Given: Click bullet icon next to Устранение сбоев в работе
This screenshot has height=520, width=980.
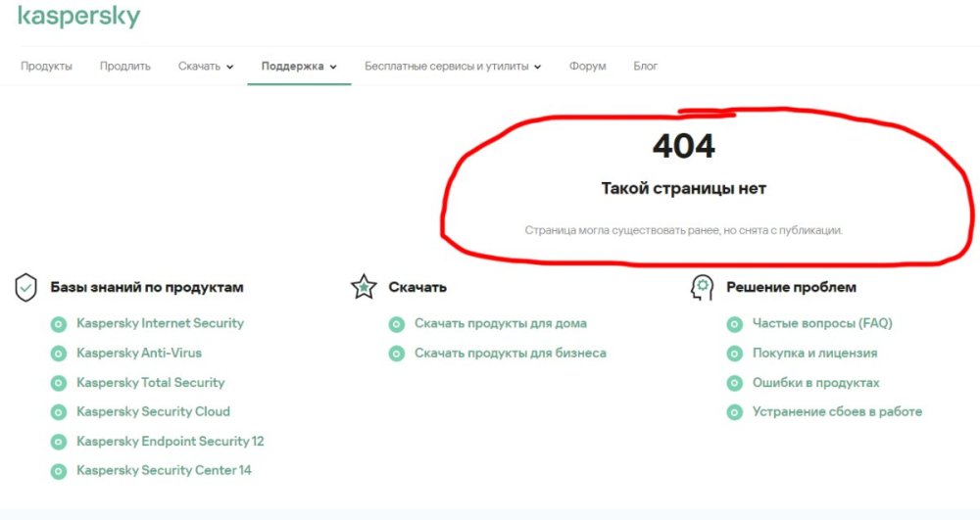Looking at the screenshot, I should [x=735, y=412].
